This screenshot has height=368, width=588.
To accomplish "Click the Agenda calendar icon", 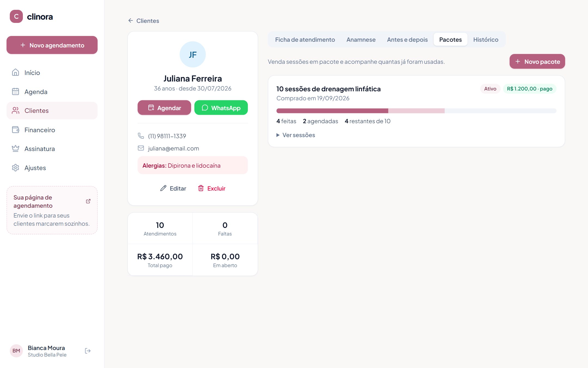I will pyautogui.click(x=16, y=92).
